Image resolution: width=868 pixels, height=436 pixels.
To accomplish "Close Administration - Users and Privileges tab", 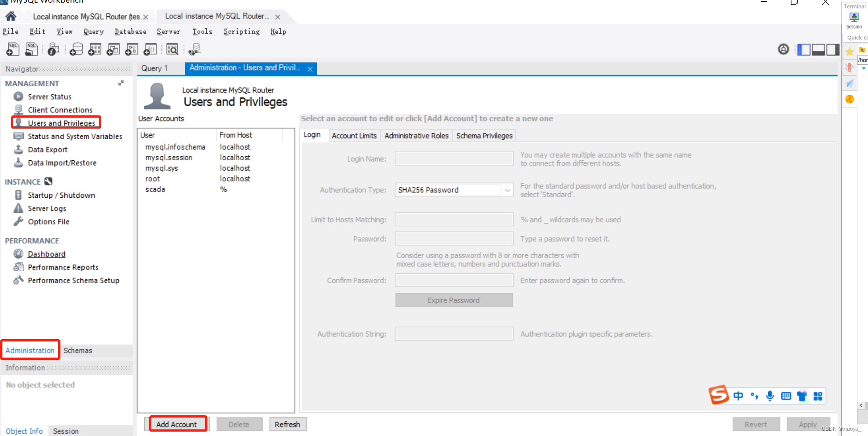I will 310,69.
